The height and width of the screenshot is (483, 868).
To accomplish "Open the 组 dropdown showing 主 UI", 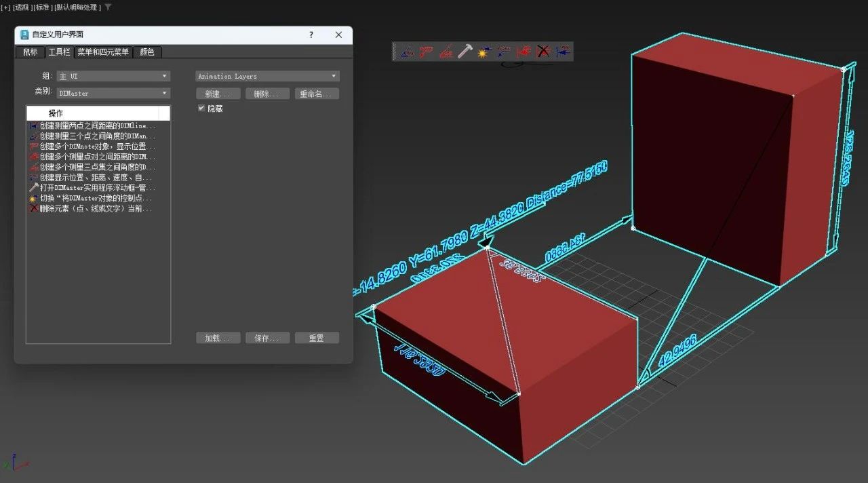I will pyautogui.click(x=113, y=76).
